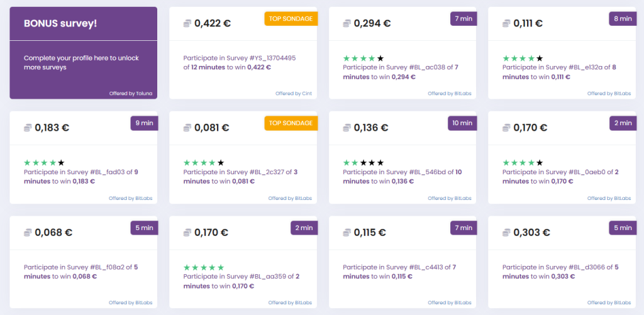
Task: Click the coin icon beside 0,068 €
Action: click(x=28, y=233)
